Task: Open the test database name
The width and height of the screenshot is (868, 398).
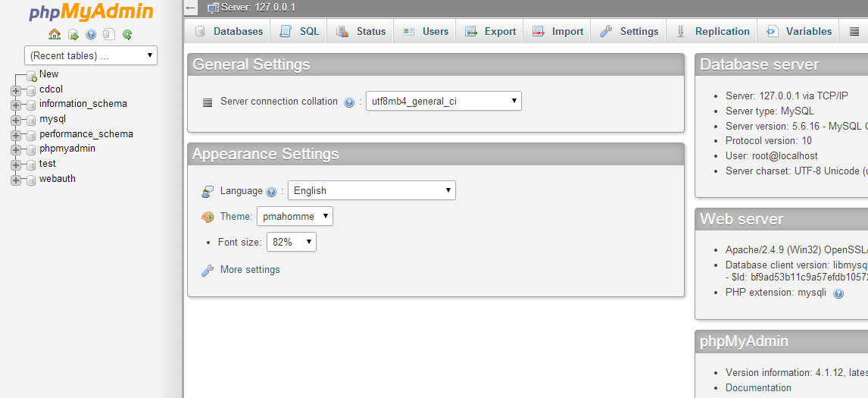Action: tap(48, 164)
